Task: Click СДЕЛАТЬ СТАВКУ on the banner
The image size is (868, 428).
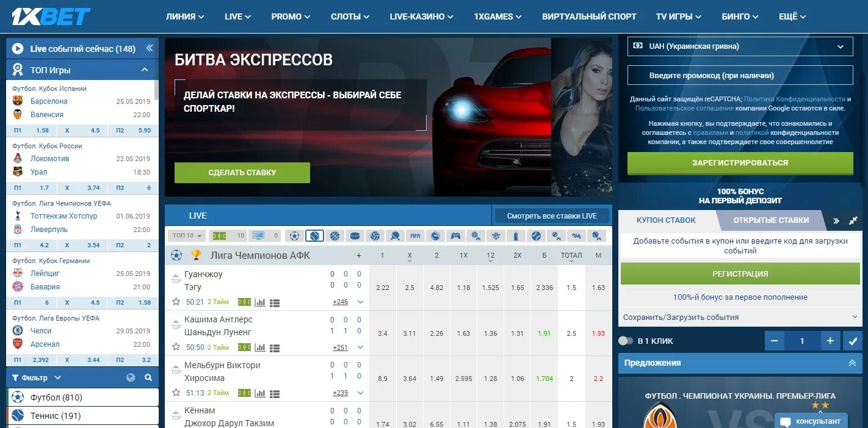Action: [242, 173]
